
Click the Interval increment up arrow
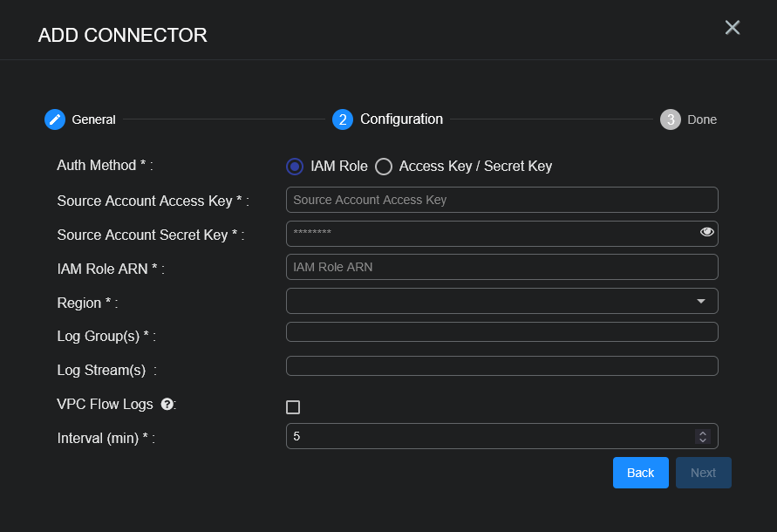703,433
